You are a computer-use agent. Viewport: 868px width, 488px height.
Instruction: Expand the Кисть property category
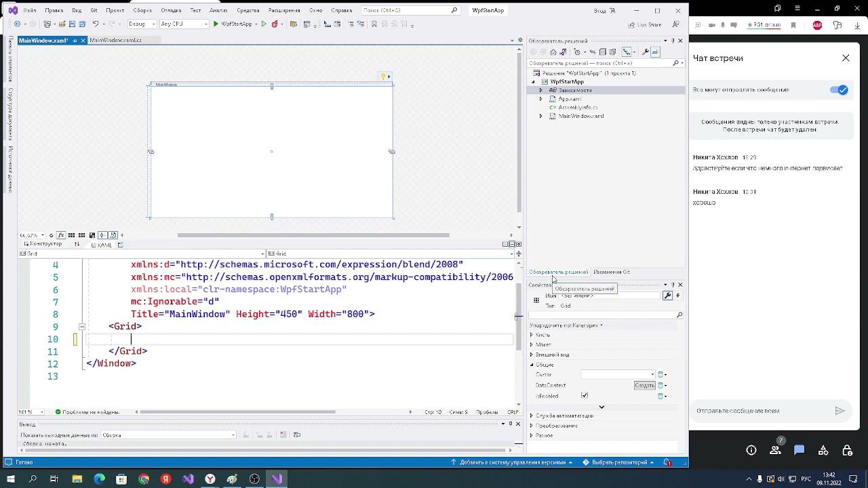coord(532,335)
